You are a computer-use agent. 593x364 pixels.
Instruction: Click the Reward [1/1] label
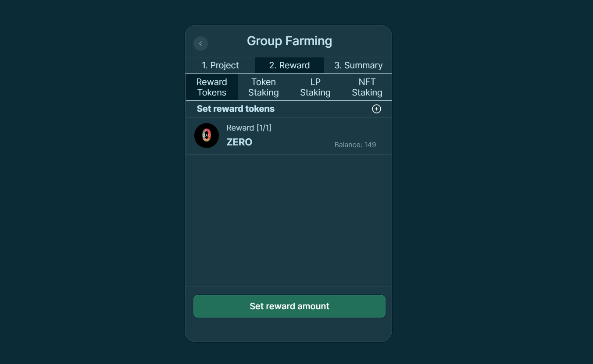249,128
